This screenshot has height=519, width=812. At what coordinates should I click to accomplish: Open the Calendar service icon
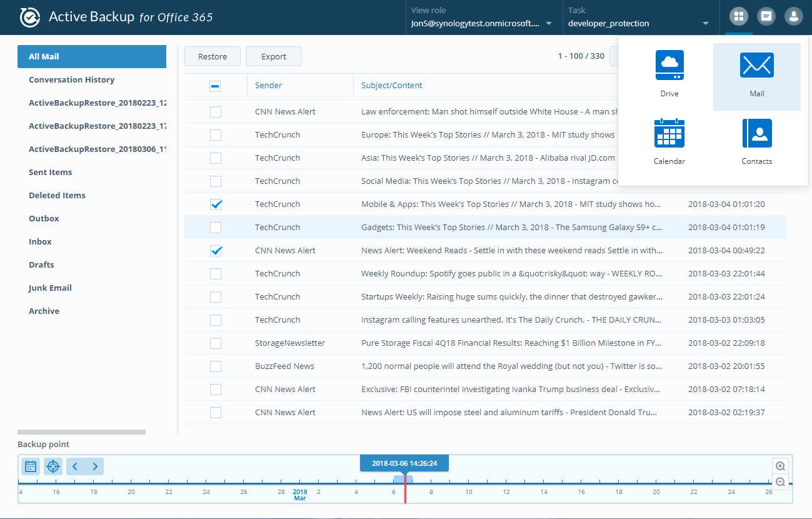tap(669, 139)
